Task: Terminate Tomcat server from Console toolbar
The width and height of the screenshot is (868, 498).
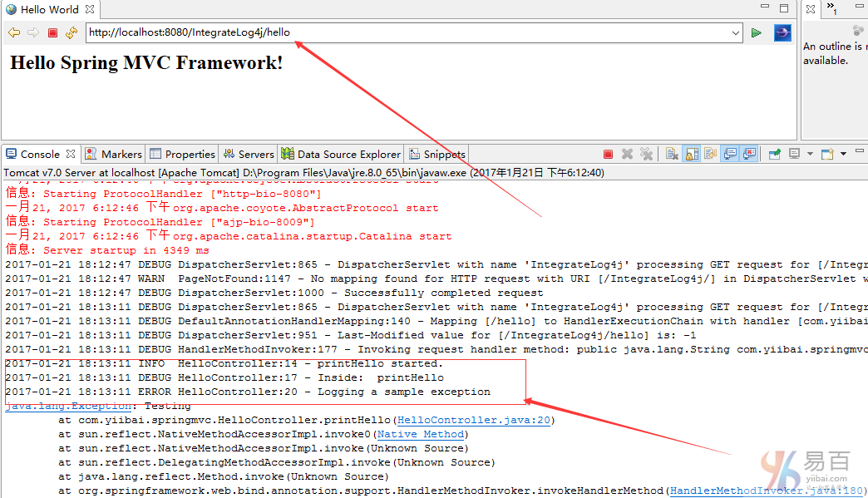Action: tap(608, 154)
